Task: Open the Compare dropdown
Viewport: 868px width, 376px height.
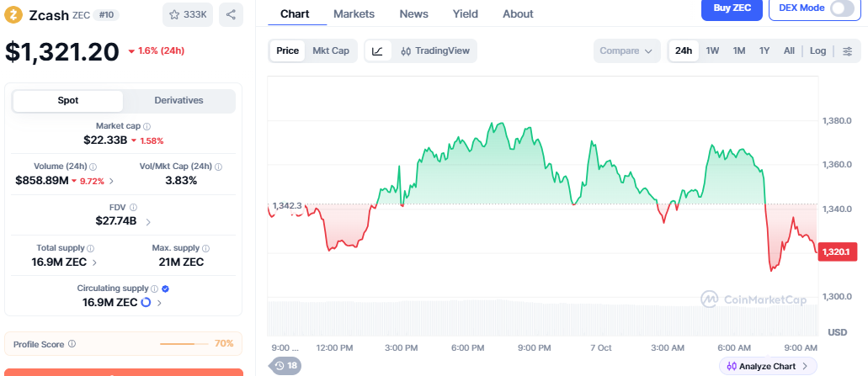Action: (626, 50)
